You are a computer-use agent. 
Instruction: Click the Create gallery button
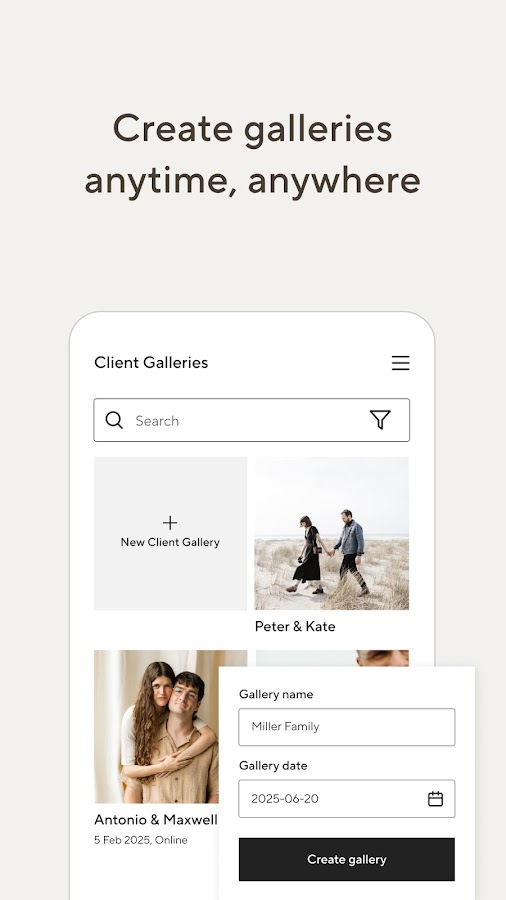click(347, 859)
